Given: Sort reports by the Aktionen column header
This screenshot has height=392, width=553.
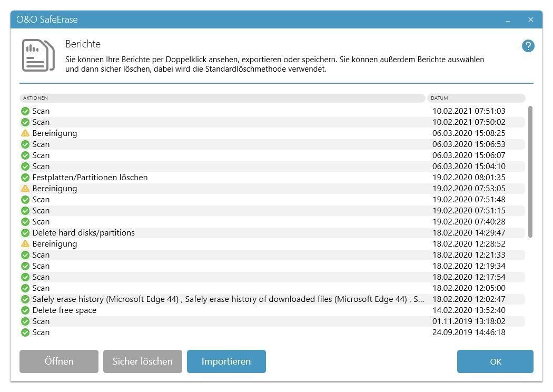Looking at the screenshot, I should click(222, 98).
